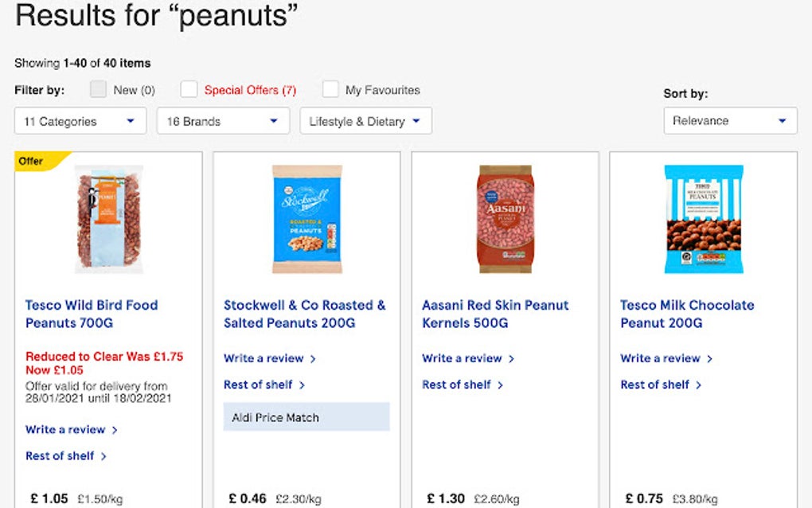Open Tesco Wild Bird Food Peanuts 700G
The height and width of the screenshot is (508, 812).
click(x=90, y=314)
